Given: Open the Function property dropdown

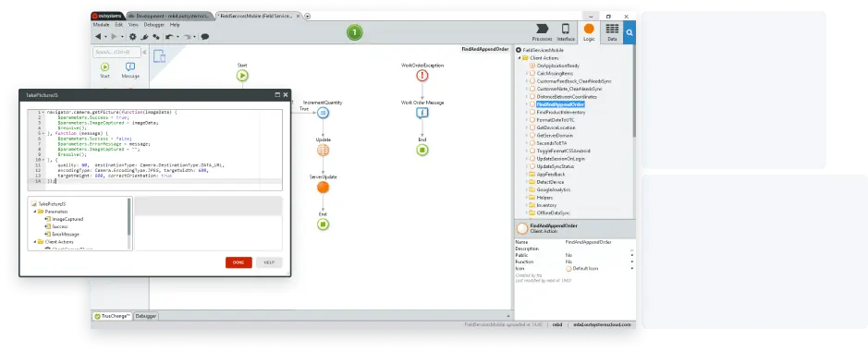Looking at the screenshot, I should coord(631,261).
